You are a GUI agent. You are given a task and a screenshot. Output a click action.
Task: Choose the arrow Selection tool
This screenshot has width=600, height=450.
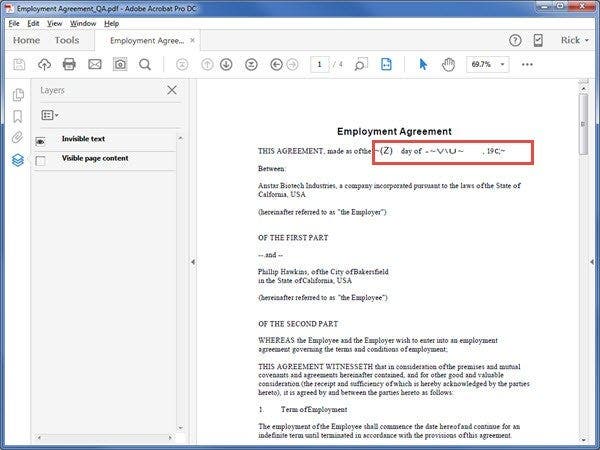[x=423, y=65]
